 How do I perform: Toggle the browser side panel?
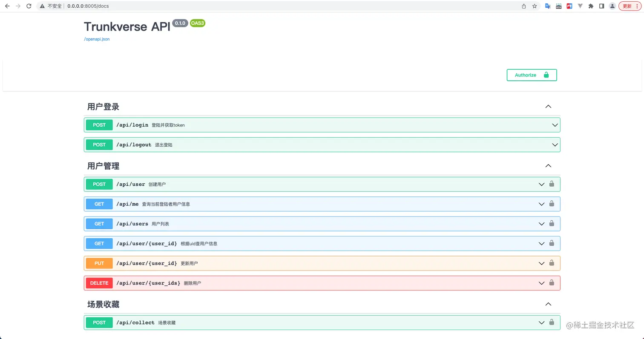coord(601,6)
